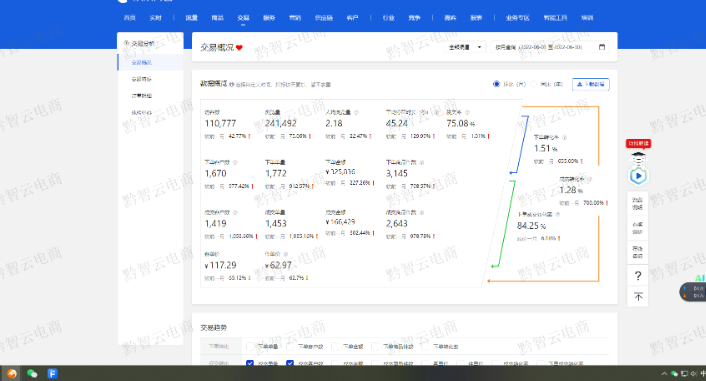Screen dimensions: 706x381
Task: Click the ¥117.29 average order price
Action: pyautogui.click(x=220, y=265)
